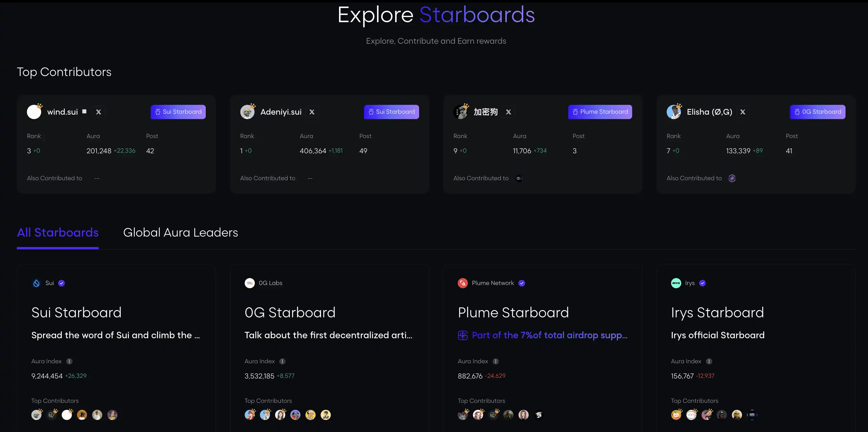868x432 pixels.
Task: Click Elisha (Ø,G)'s avatar
Action: [674, 112]
